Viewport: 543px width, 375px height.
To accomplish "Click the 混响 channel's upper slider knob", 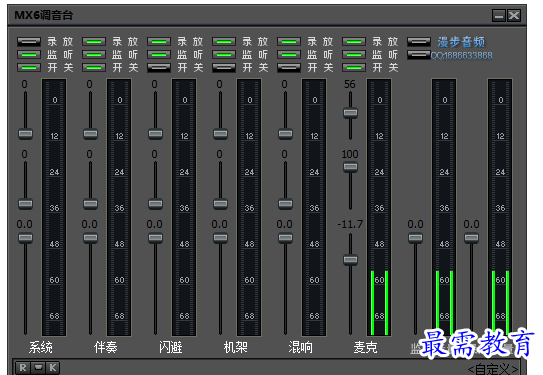I will pyautogui.click(x=285, y=134).
